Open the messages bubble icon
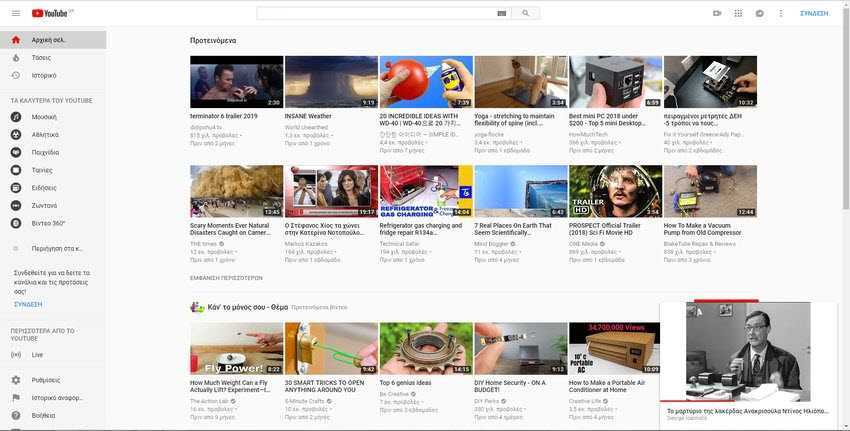The height and width of the screenshot is (431, 850). click(760, 13)
